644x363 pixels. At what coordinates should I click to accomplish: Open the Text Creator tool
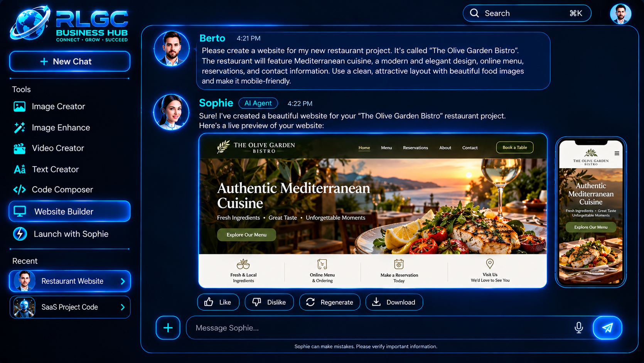pos(46,169)
